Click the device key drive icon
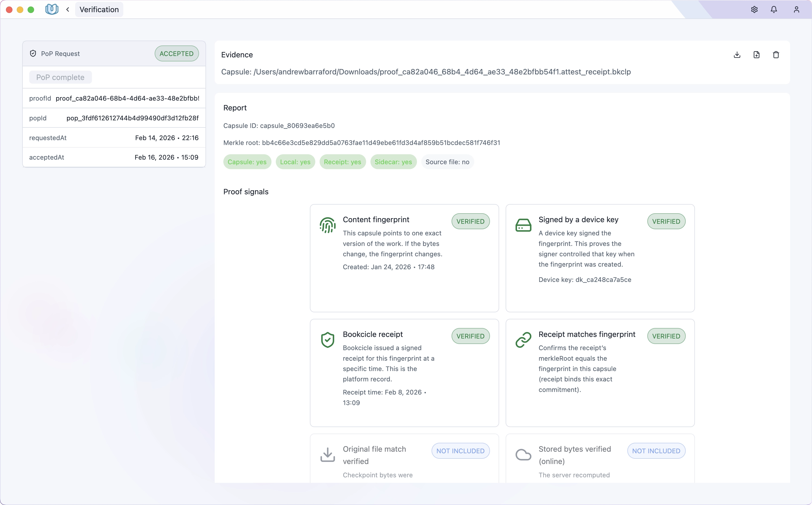The image size is (812, 505). coord(523,225)
